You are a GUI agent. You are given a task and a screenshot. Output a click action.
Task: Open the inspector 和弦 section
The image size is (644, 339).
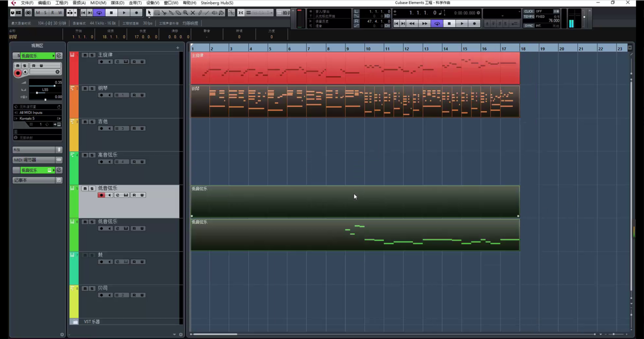(x=37, y=150)
